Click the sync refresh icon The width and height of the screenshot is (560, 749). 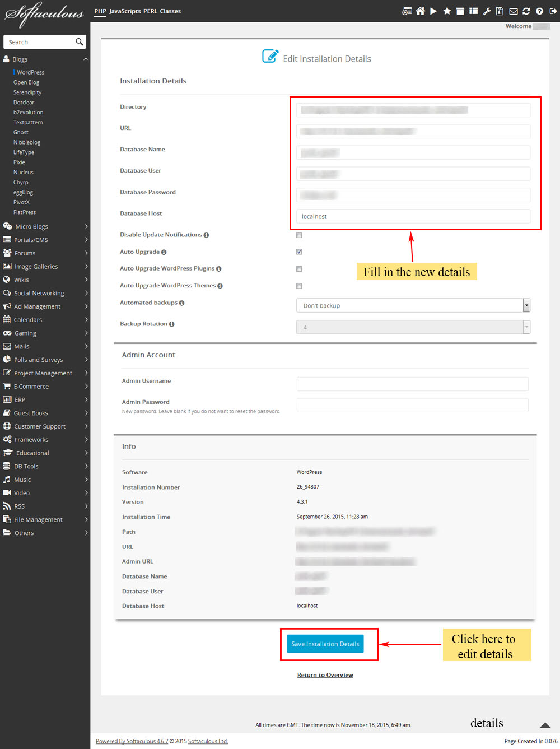[526, 11]
